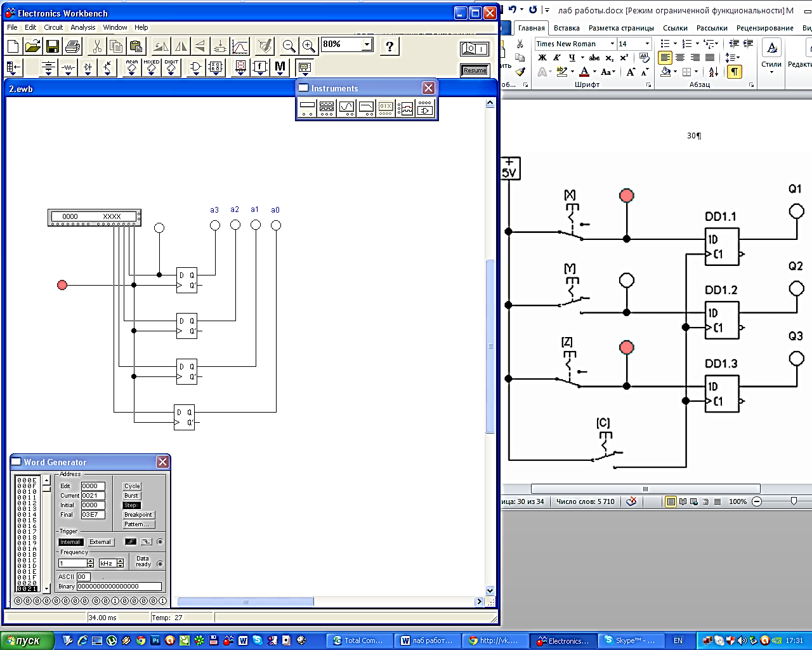Open the Indicators parts bin

(x=240, y=67)
